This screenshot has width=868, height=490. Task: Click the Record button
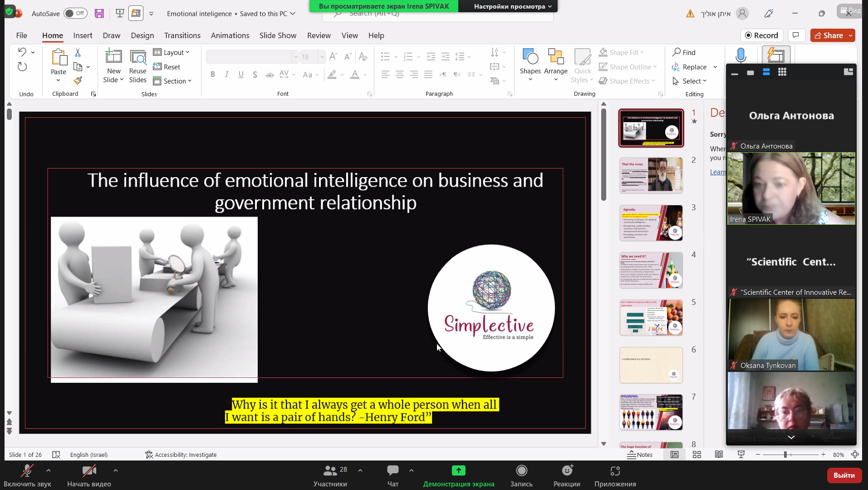[x=762, y=35]
